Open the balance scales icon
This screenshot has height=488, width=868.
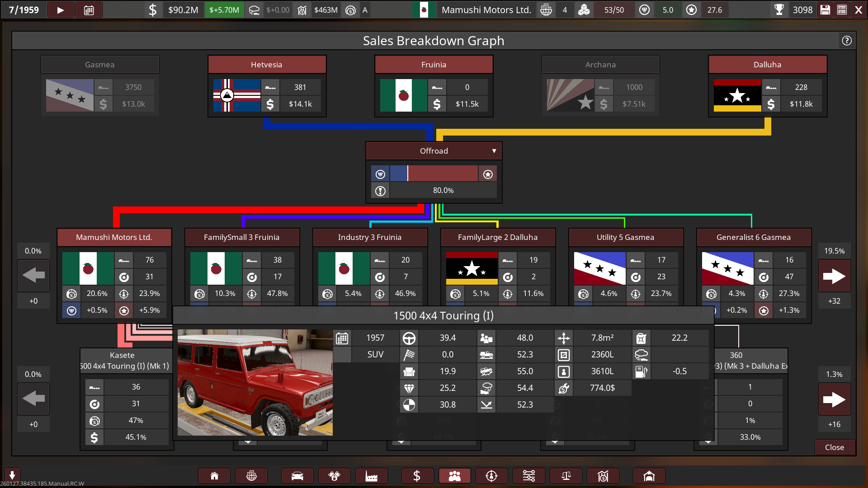(x=566, y=476)
